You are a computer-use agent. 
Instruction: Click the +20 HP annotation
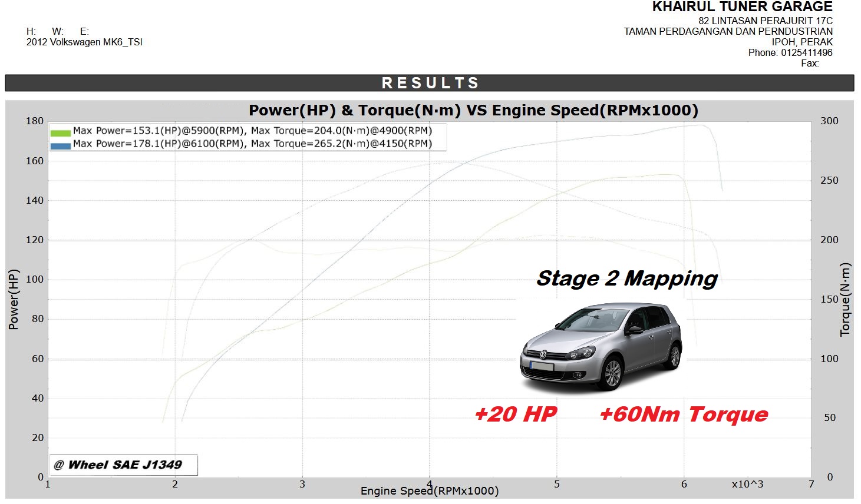(515, 415)
